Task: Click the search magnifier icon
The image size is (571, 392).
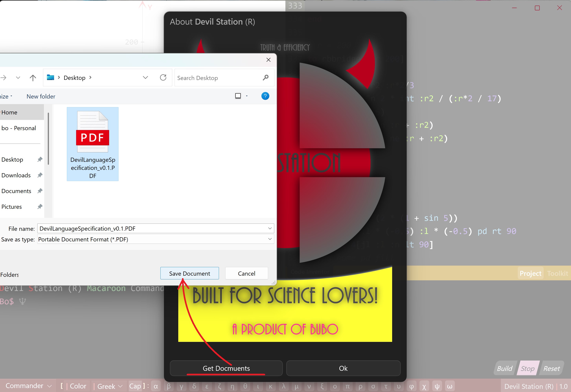Action: pos(265,78)
